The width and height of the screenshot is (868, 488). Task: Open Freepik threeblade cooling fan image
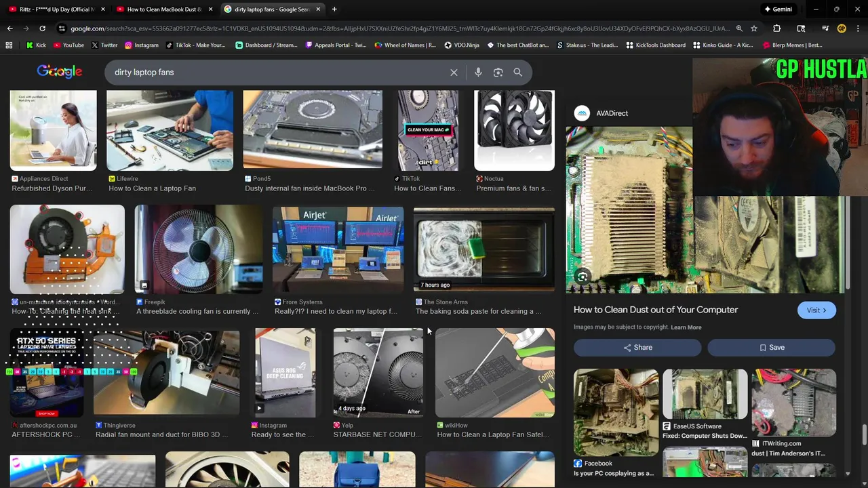click(x=198, y=249)
